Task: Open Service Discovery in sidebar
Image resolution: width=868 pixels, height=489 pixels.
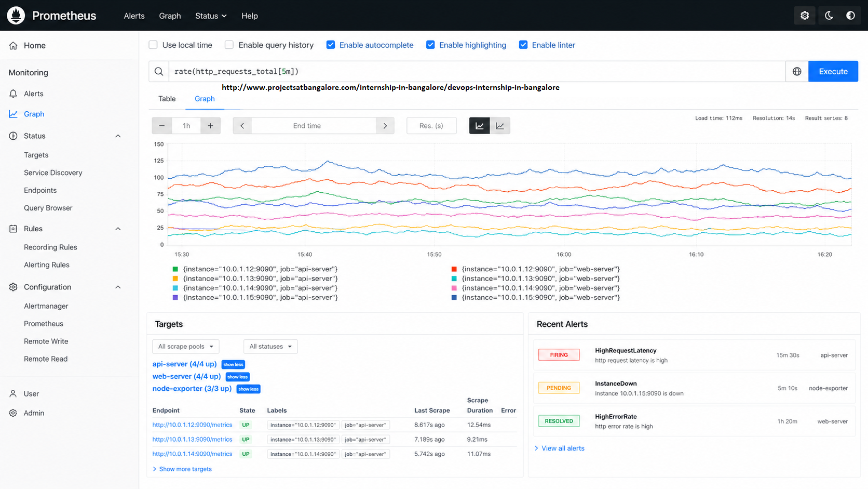Action: 53,173
